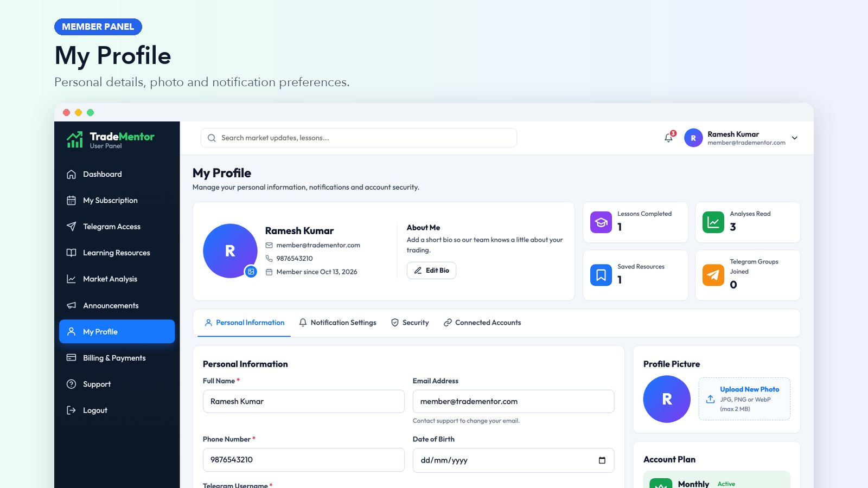Image resolution: width=868 pixels, height=488 pixels.
Task: Click the upload arrow icon
Action: (710, 399)
